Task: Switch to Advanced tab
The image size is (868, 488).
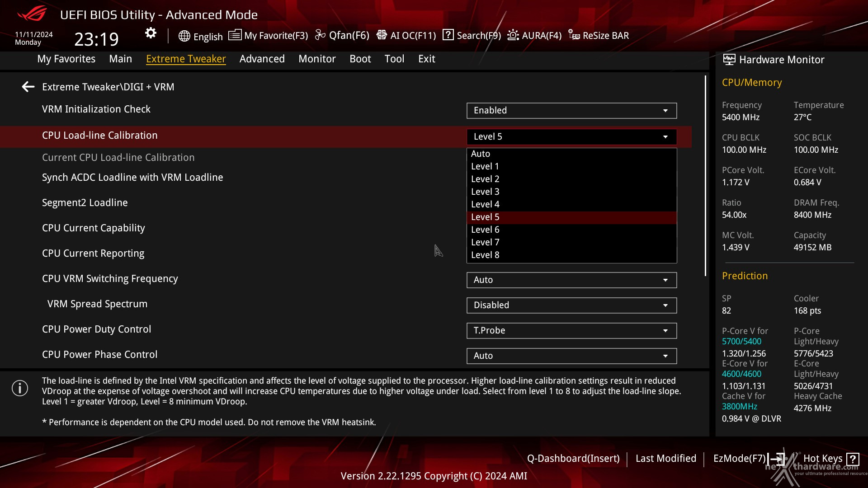Action: click(262, 59)
